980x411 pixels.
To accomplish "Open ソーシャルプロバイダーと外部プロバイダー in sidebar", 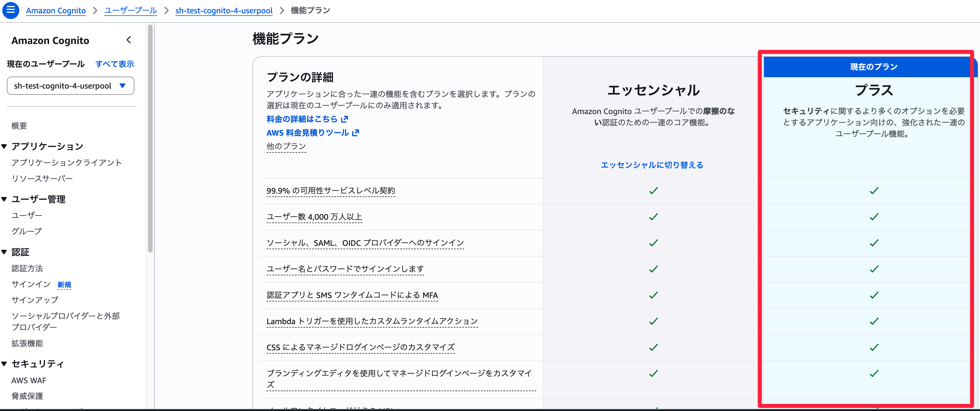I will (66, 322).
